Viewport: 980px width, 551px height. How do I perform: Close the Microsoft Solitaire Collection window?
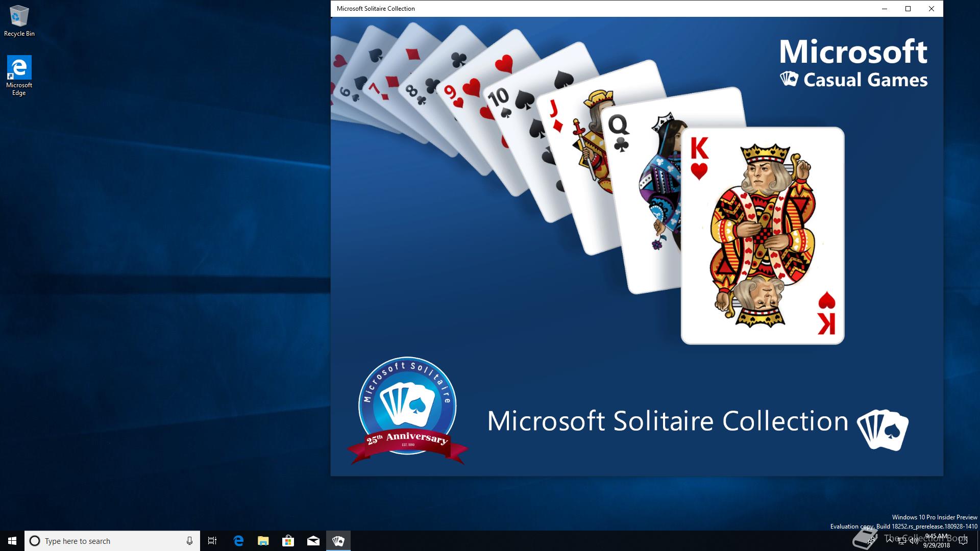[932, 9]
